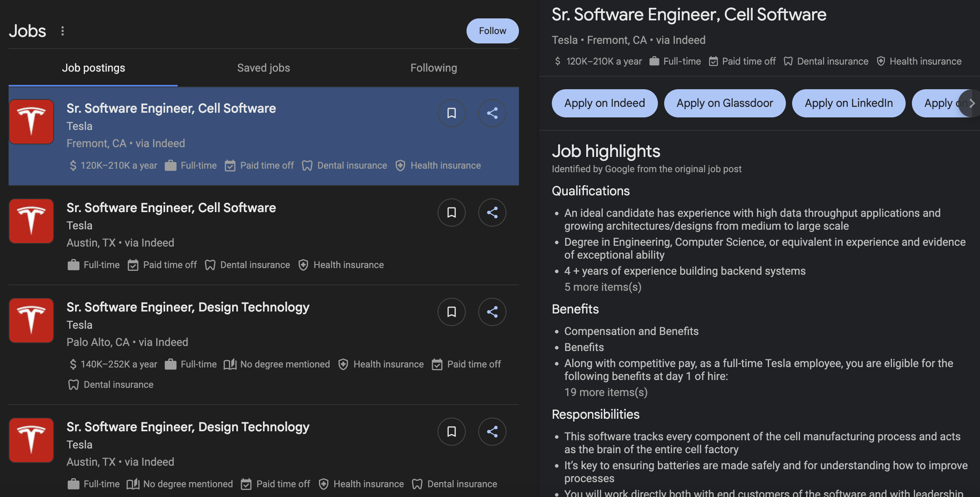Click Paid time off icon in Austin Cell Software listing

(133, 265)
